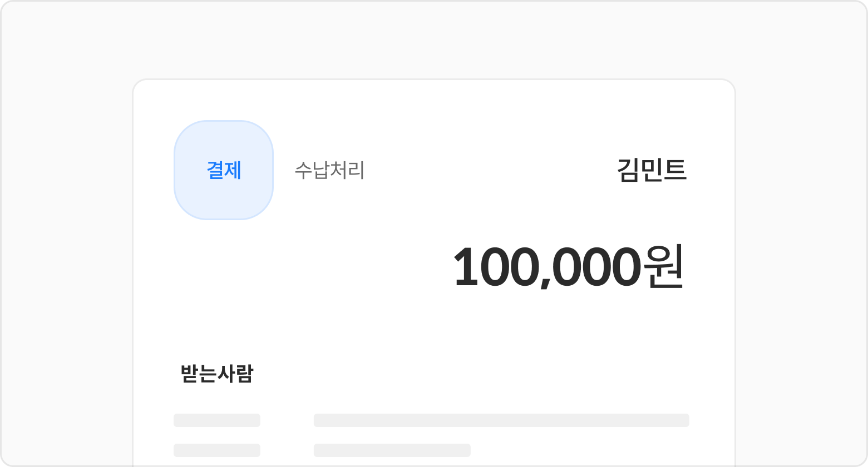Open 수납처리 next to 결제

click(x=329, y=170)
